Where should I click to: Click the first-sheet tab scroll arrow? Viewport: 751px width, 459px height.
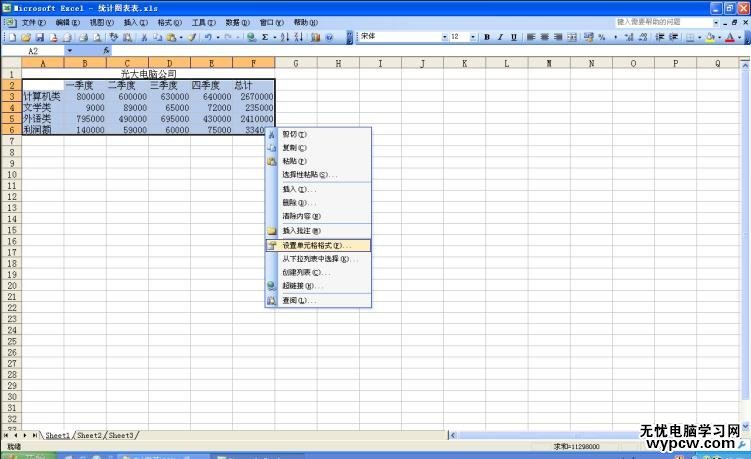(x=6, y=436)
